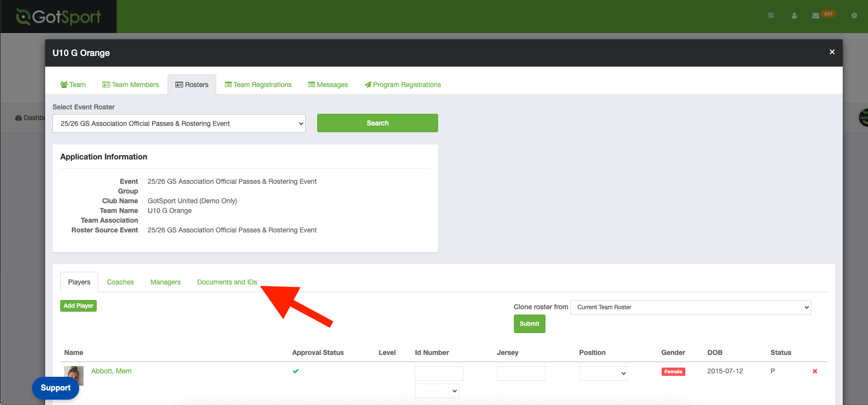This screenshot has height=405, width=868.
Task: Open player Abbott, Merri link
Action: click(111, 371)
